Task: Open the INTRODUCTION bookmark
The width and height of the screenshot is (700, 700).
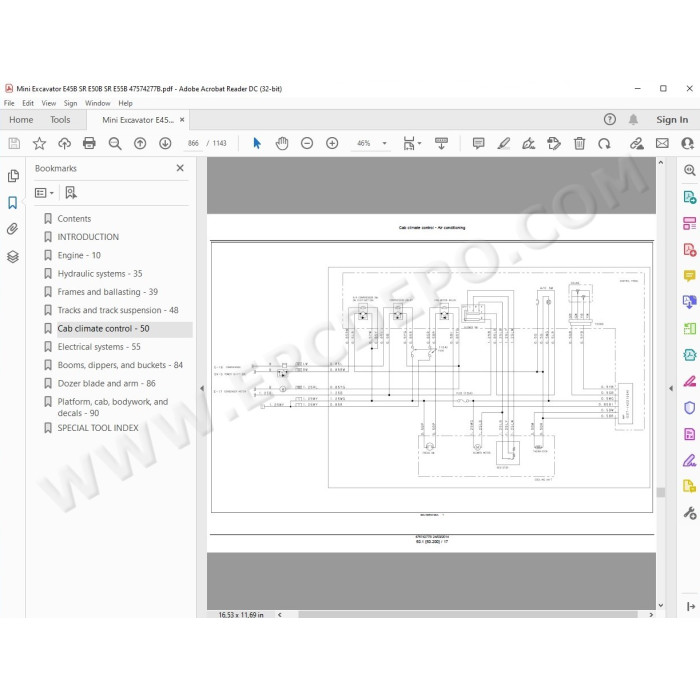Action: 88,237
